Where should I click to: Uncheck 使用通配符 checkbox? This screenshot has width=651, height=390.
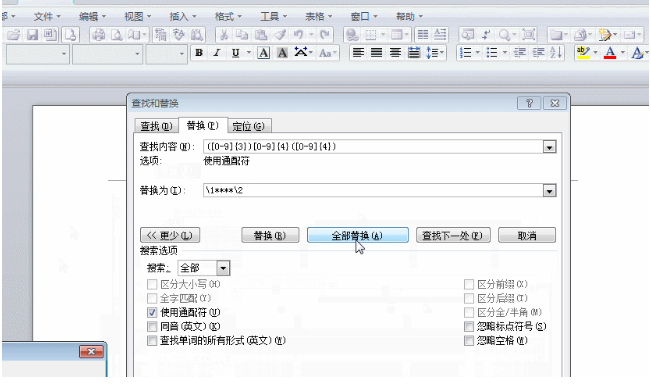pos(152,312)
